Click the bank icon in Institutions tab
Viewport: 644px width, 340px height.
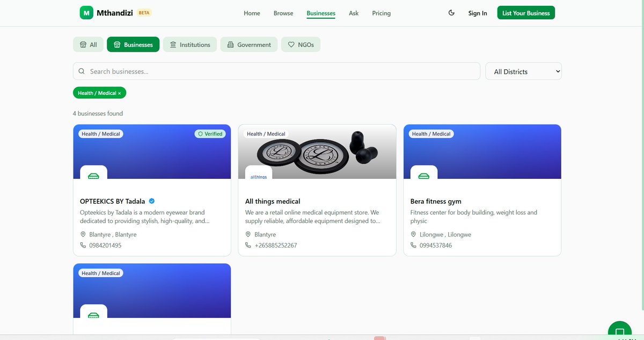[173, 45]
